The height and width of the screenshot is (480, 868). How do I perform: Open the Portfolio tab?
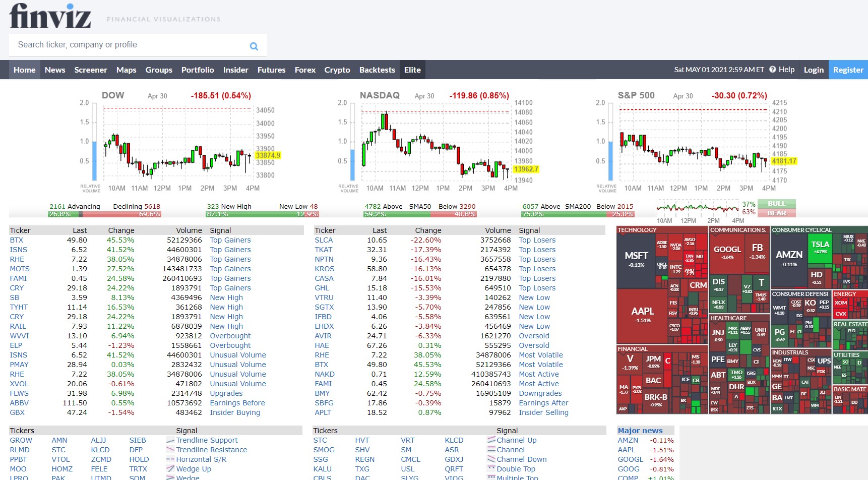coord(198,70)
